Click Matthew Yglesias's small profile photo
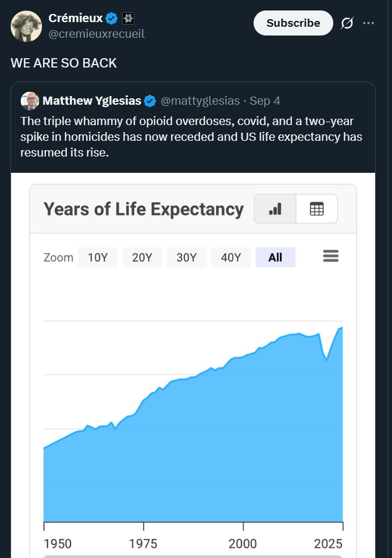 click(x=30, y=101)
